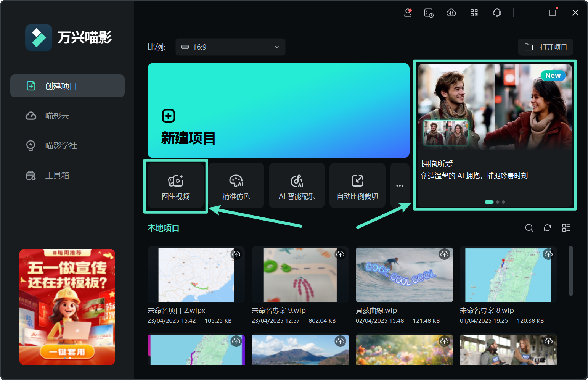Open customer support via headset icon
Screen dimensions: 588x380
point(497,13)
